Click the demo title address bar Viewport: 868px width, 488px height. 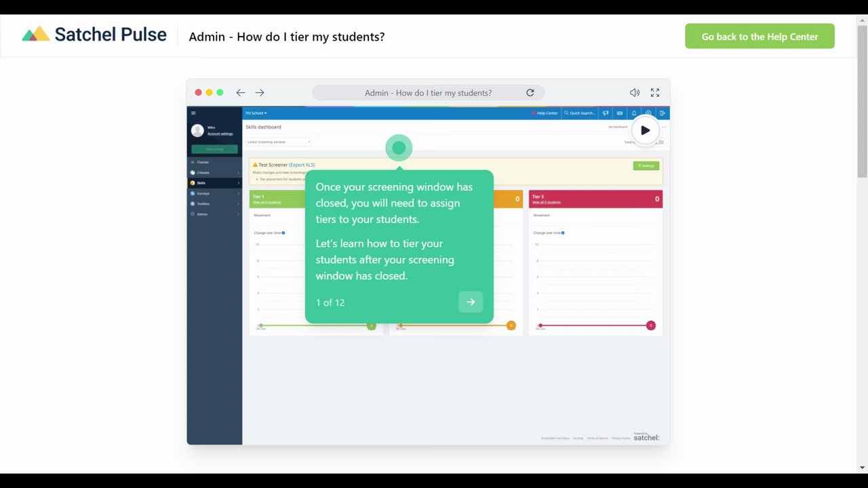[428, 93]
